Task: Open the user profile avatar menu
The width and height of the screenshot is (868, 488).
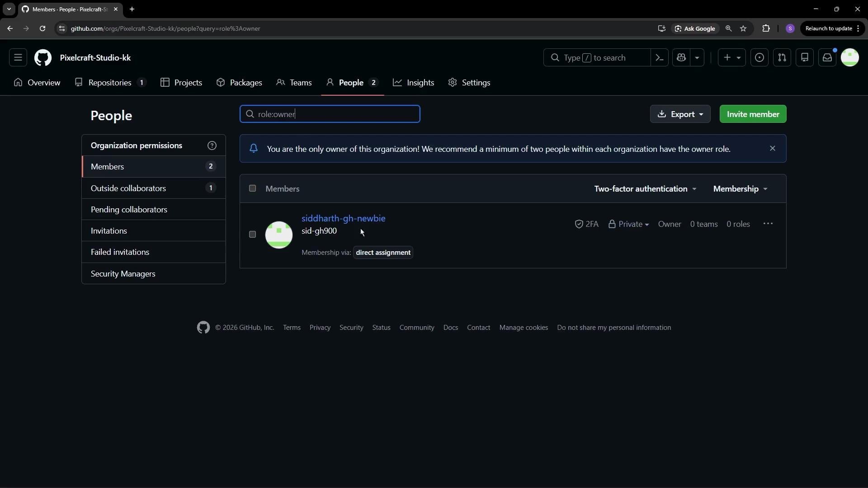Action: [x=850, y=58]
